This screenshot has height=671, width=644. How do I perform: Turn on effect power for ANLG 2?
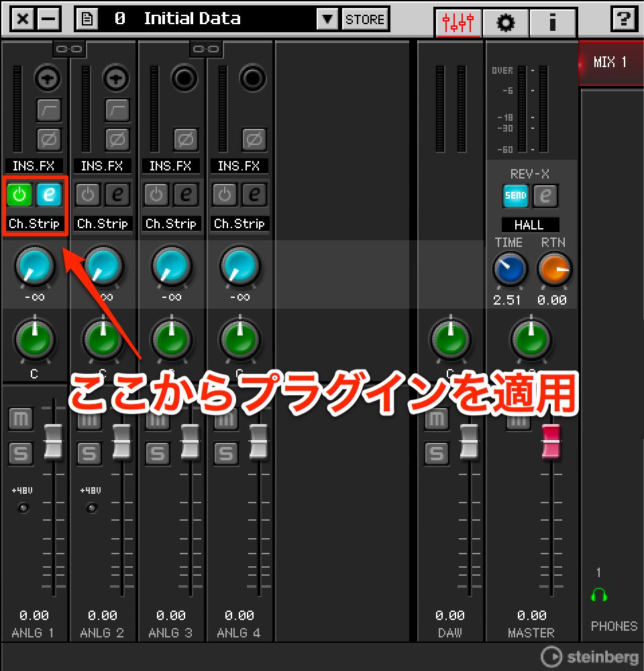coord(88,195)
